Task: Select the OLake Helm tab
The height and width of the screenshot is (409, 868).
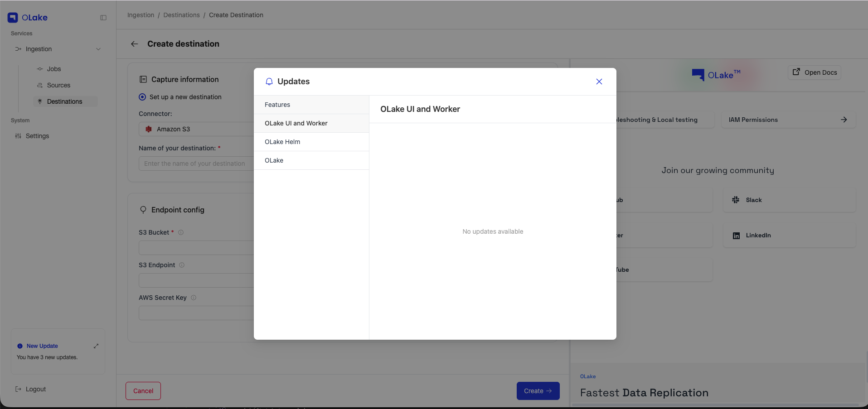Action: 311,142
